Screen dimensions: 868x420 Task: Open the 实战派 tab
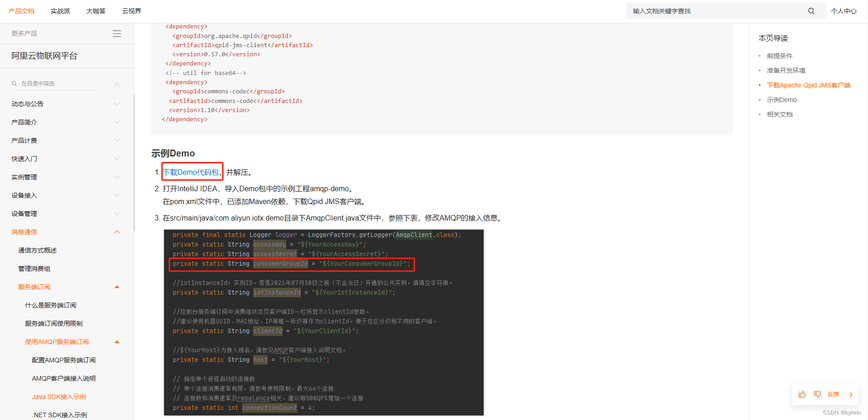coord(60,11)
